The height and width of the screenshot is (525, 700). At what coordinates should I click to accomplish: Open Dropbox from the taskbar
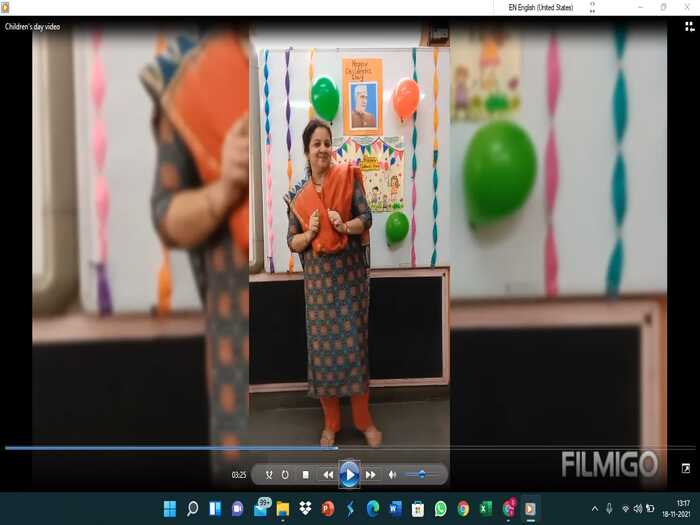[305, 508]
